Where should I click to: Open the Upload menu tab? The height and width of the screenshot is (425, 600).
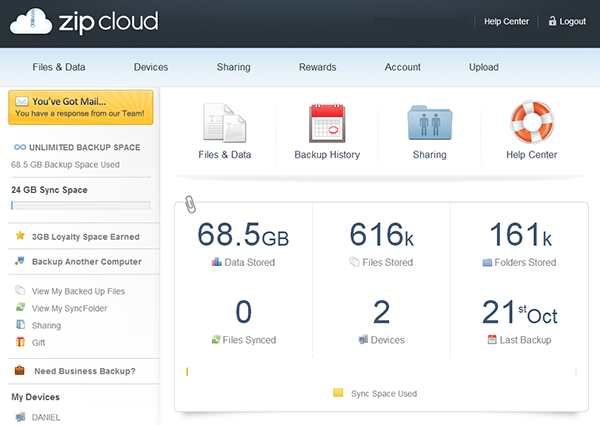[x=484, y=67]
